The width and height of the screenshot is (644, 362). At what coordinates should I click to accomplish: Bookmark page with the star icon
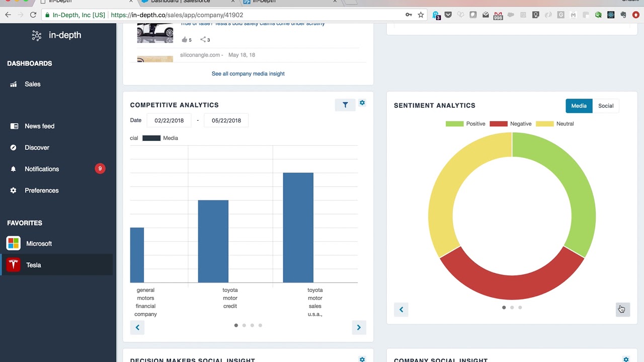421,15
